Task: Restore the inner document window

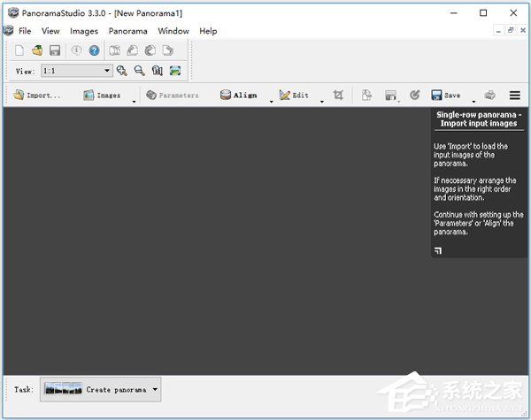Action: click(x=511, y=30)
